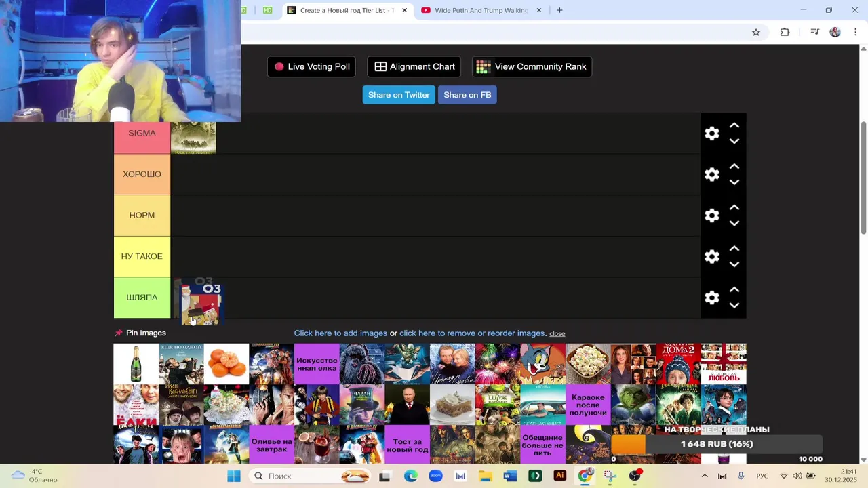Pick the Обещание больше не пить tile
Screen dimensions: 868x488
click(x=542, y=445)
